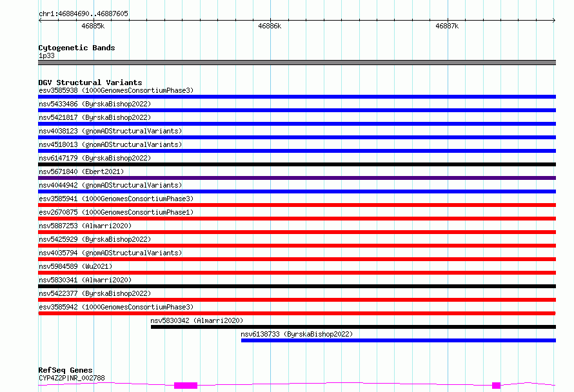Image resolution: width=574 pixels, height=392 pixels.
Task: Click red bar under esv2670875
Action: tap(297, 219)
